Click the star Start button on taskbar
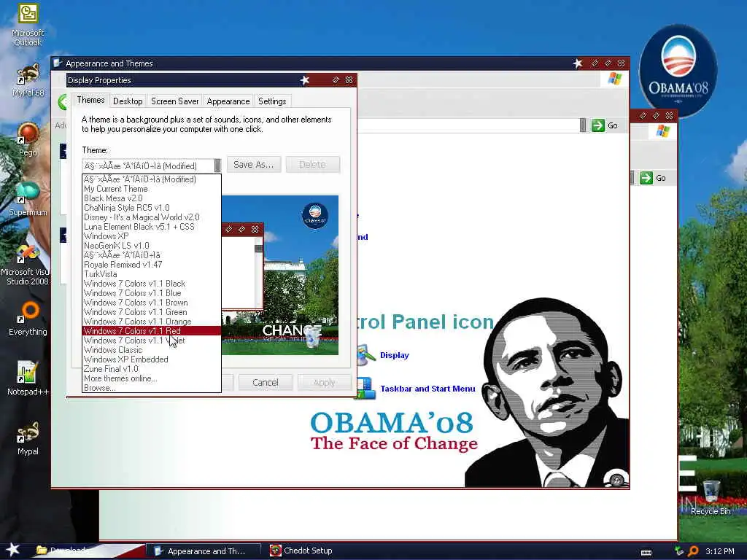The width and height of the screenshot is (747, 560). click(12, 550)
